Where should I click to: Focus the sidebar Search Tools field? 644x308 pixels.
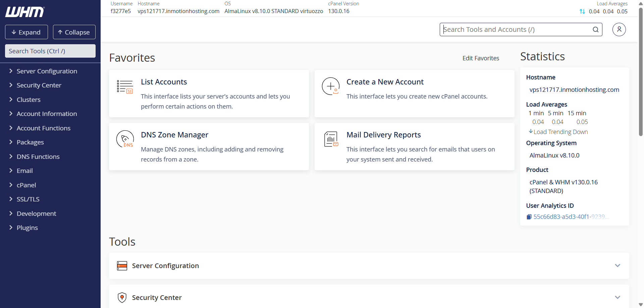(50, 51)
